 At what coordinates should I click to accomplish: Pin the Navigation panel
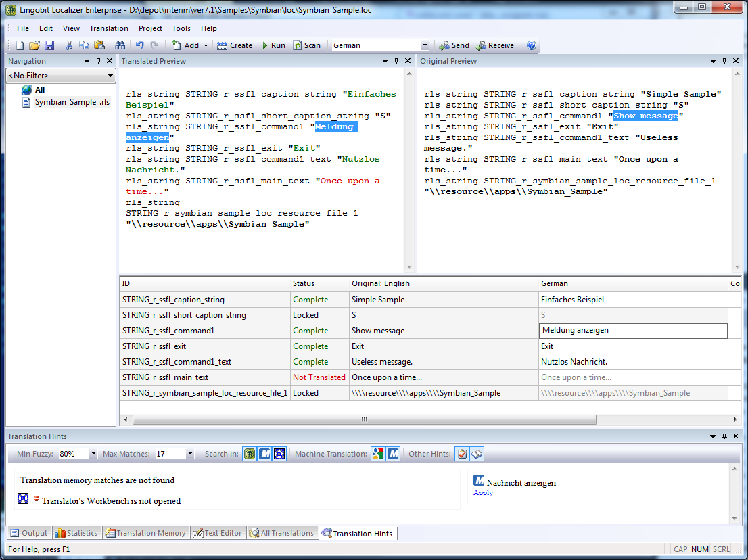click(x=98, y=61)
